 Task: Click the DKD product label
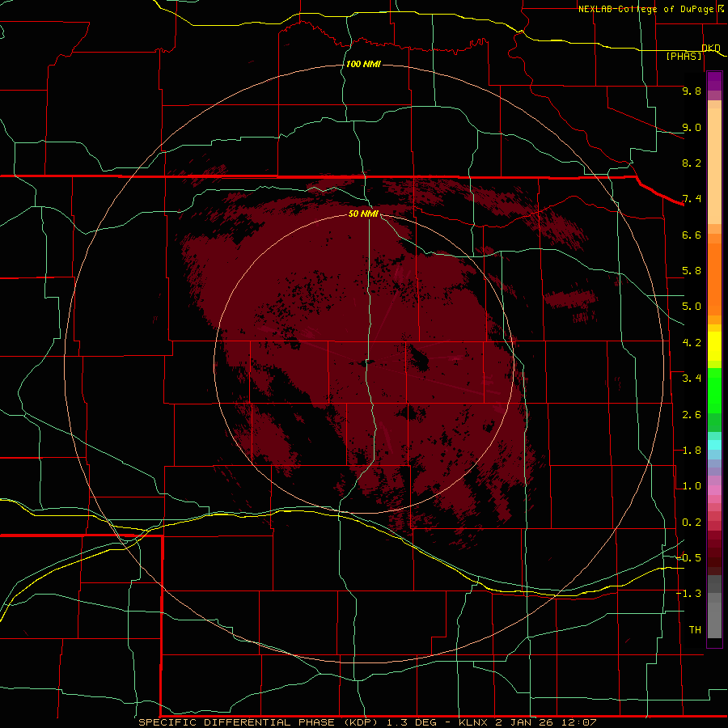711,48
